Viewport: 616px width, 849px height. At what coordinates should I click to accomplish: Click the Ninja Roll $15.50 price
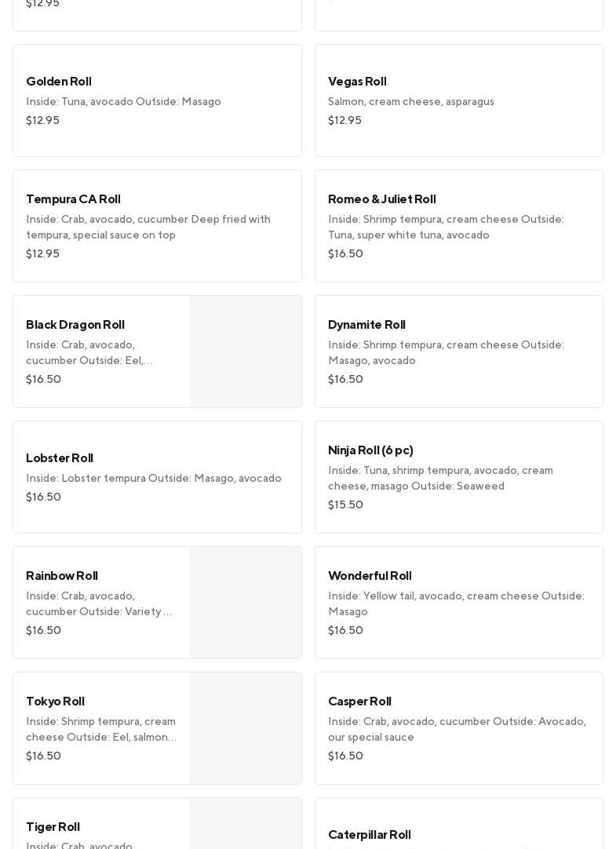click(x=345, y=505)
